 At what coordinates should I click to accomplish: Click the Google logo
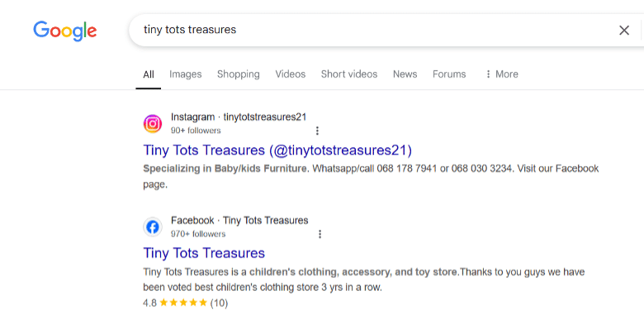pos(65,31)
